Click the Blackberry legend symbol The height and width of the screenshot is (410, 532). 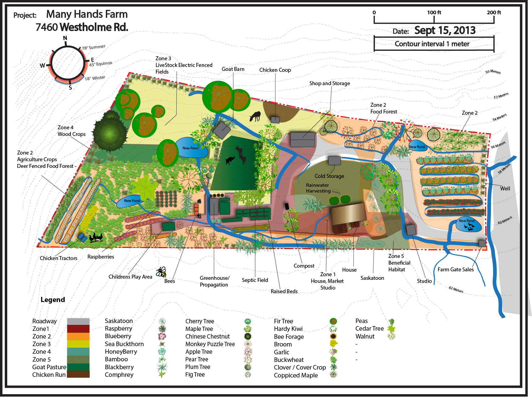(x=162, y=367)
